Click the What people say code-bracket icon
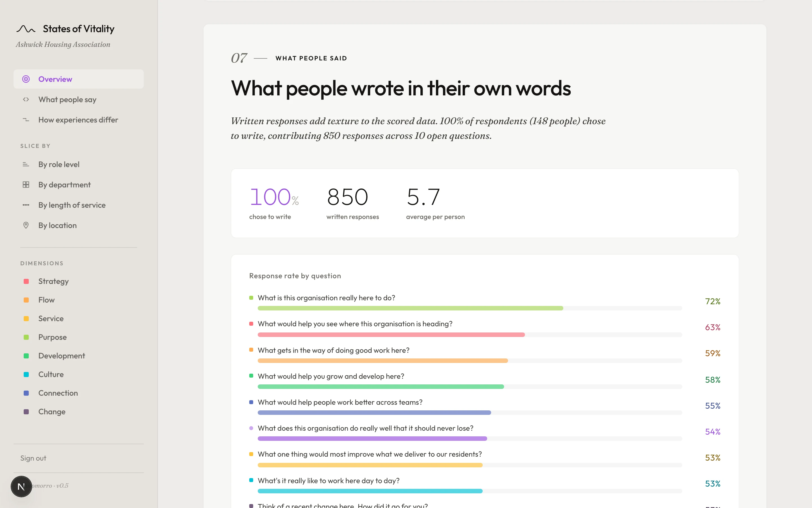This screenshot has width=812, height=508. click(26, 99)
